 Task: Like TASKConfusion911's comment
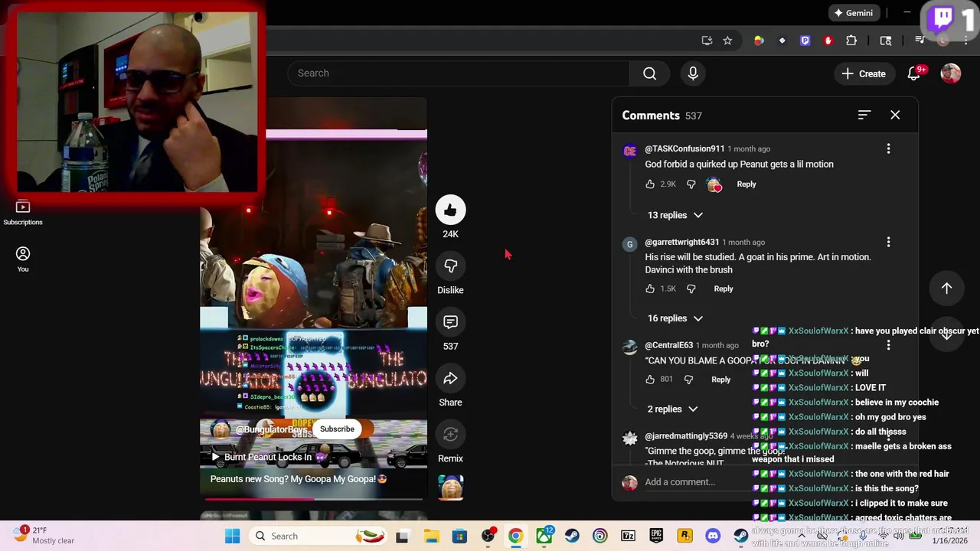650,184
